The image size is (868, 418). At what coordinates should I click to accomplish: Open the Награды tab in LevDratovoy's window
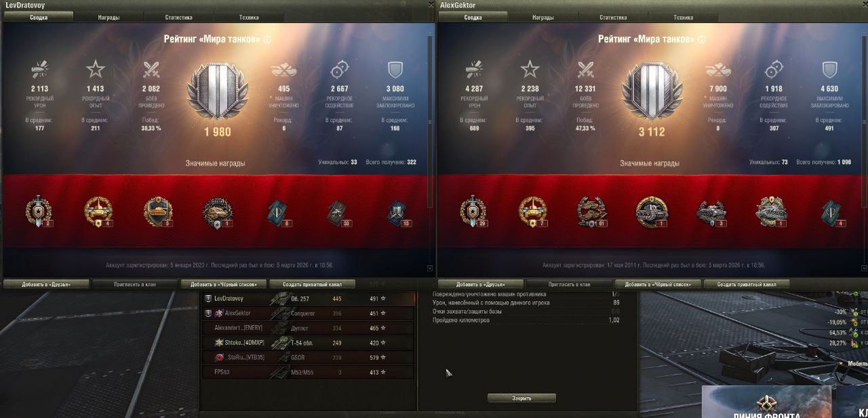point(108,17)
